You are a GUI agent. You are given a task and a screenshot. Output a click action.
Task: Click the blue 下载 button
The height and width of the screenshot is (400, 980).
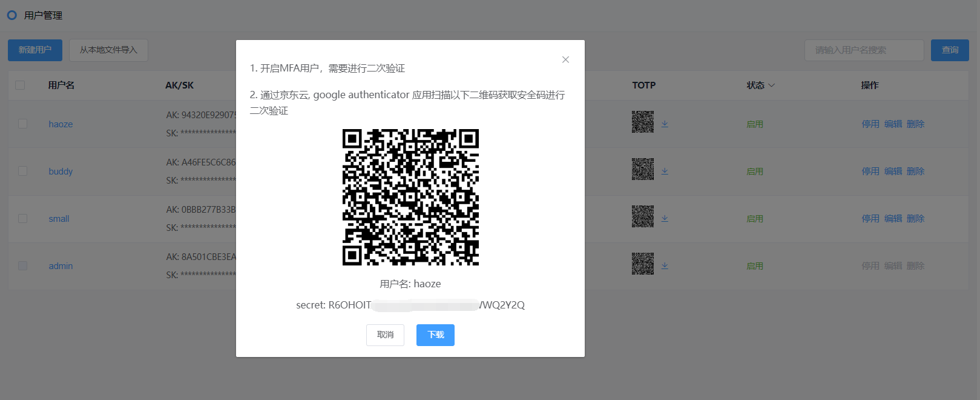[435, 335]
